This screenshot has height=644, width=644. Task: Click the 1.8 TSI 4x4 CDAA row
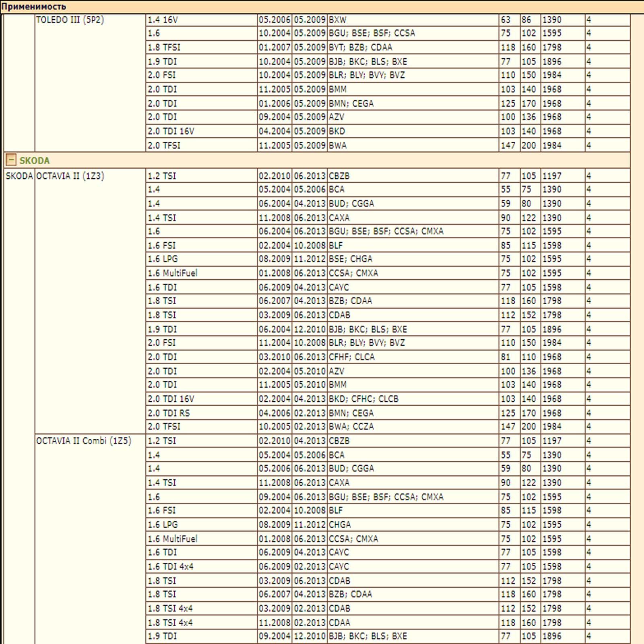[x=388, y=623]
